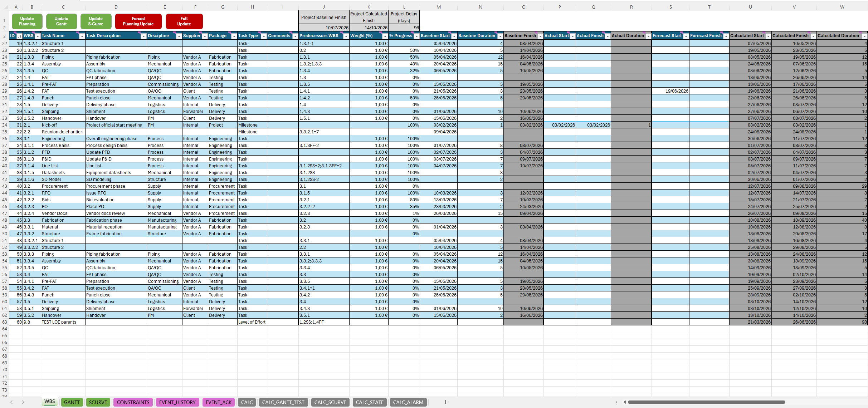Open the Comments filter dropdown
The width and height of the screenshot is (868, 408).
(x=295, y=36)
